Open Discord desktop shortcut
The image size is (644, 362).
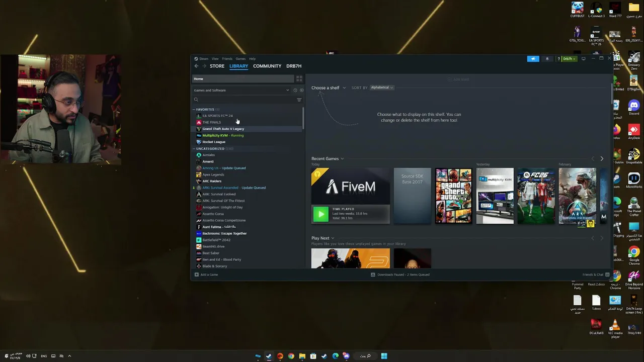click(x=634, y=107)
